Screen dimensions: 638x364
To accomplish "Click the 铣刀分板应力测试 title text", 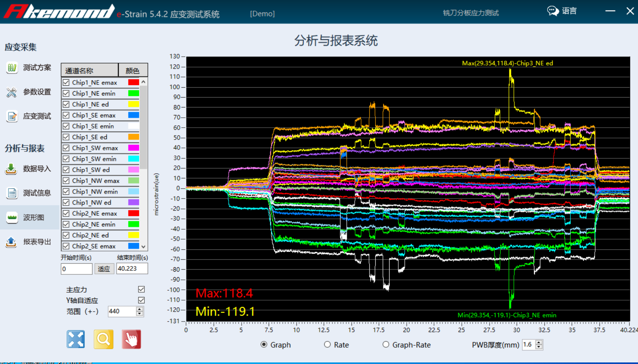I will pyautogui.click(x=471, y=13).
